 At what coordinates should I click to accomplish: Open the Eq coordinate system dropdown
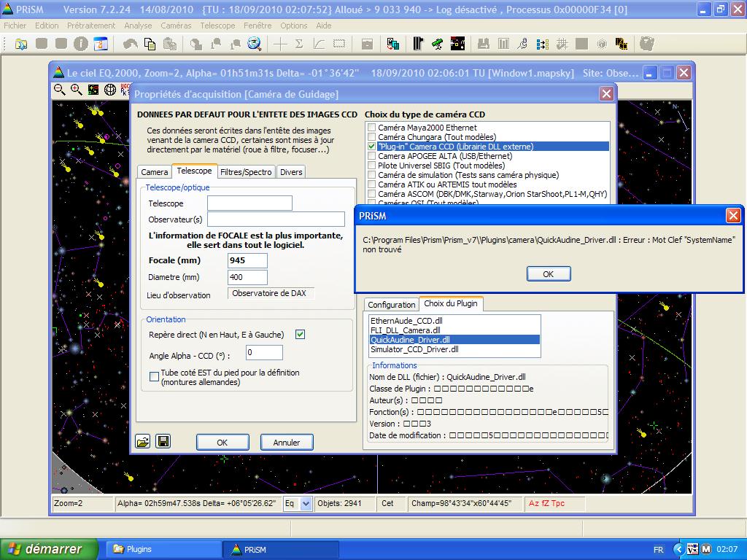(x=306, y=503)
